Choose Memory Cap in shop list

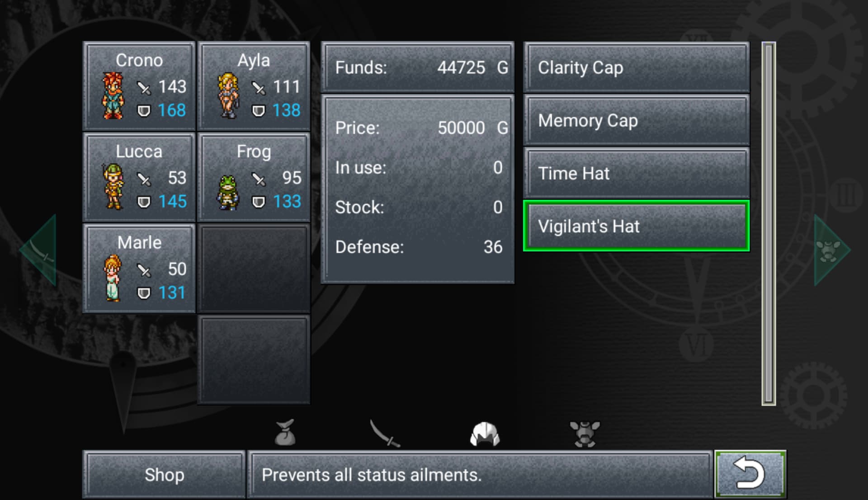(x=636, y=121)
